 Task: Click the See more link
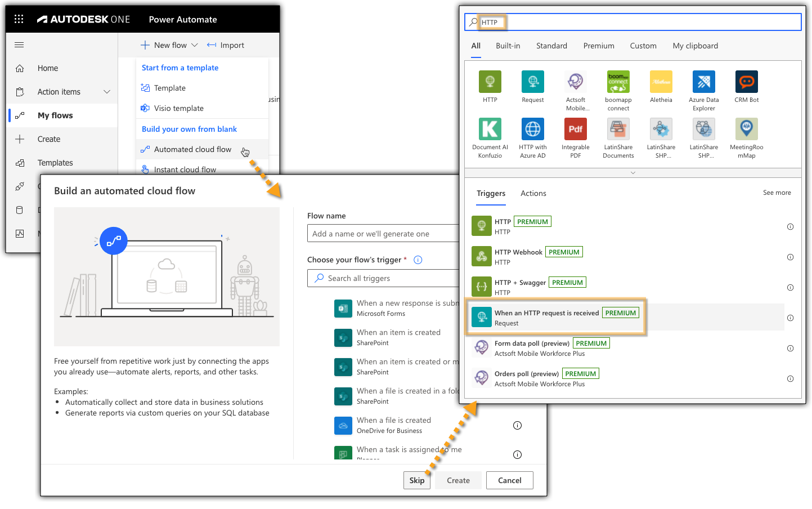click(x=777, y=193)
